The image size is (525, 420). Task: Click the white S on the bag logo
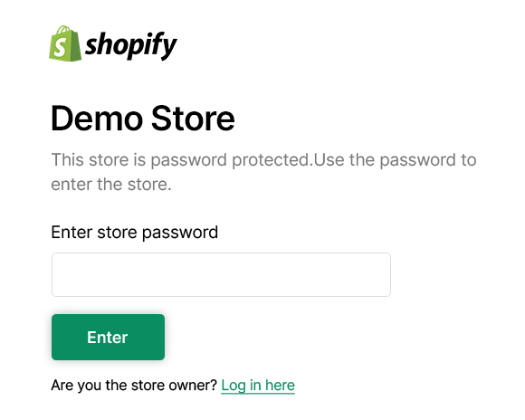(x=61, y=47)
